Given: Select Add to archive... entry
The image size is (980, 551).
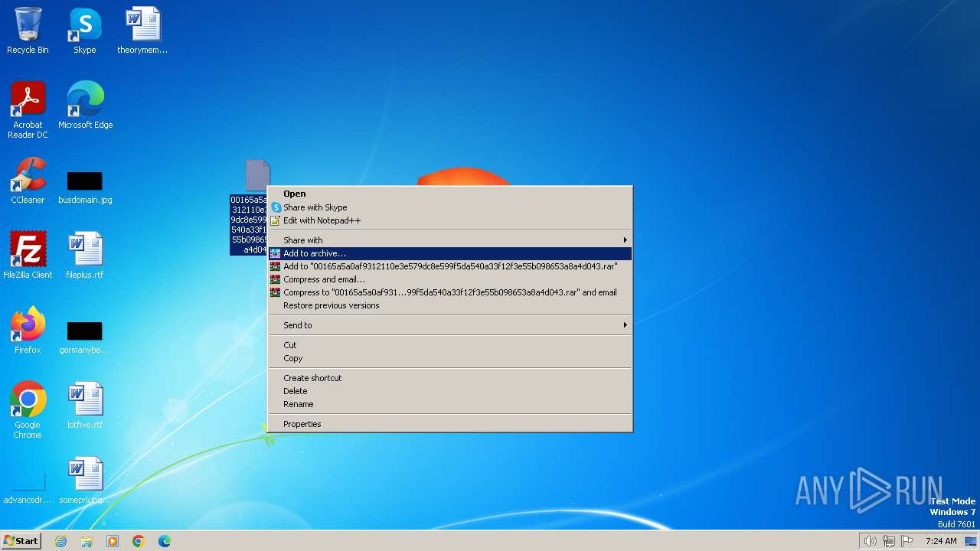Looking at the screenshot, I should (x=450, y=253).
